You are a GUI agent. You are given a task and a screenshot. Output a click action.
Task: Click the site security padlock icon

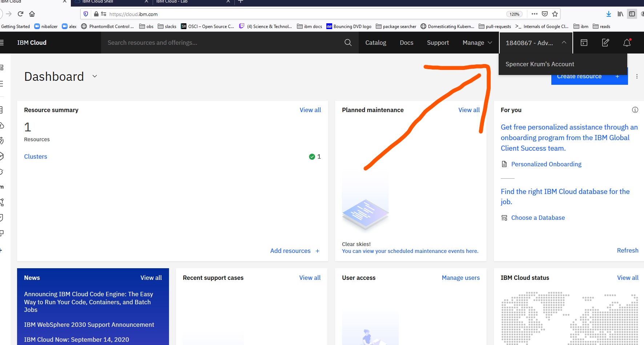[96, 14]
